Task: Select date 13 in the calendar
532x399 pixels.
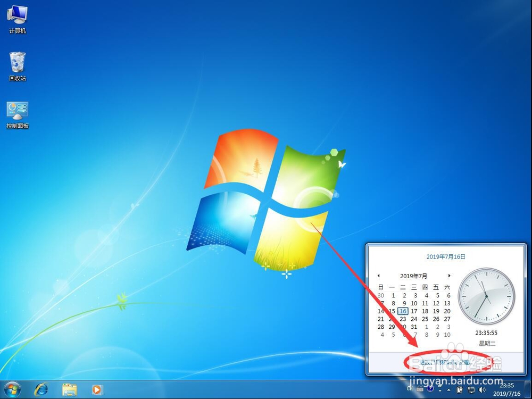Action: (x=447, y=303)
